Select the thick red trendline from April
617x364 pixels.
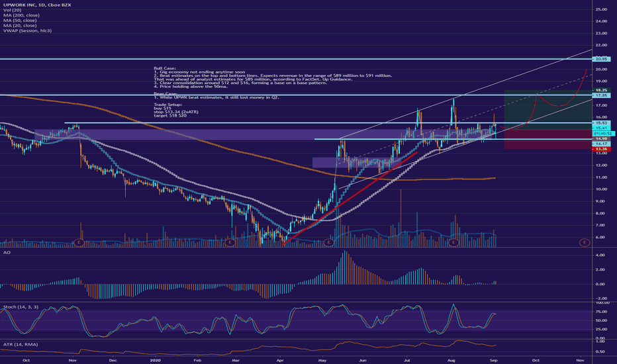pos(350,199)
